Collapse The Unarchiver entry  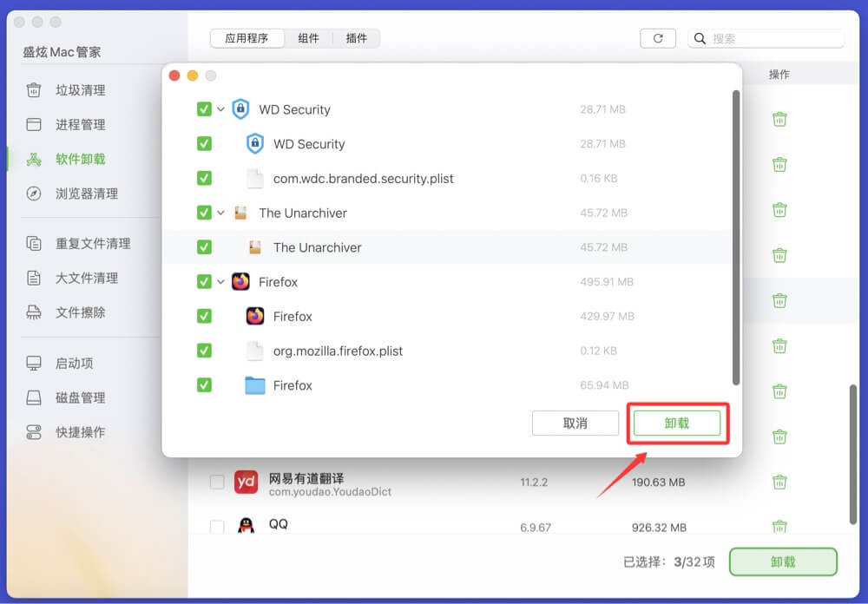pos(220,213)
